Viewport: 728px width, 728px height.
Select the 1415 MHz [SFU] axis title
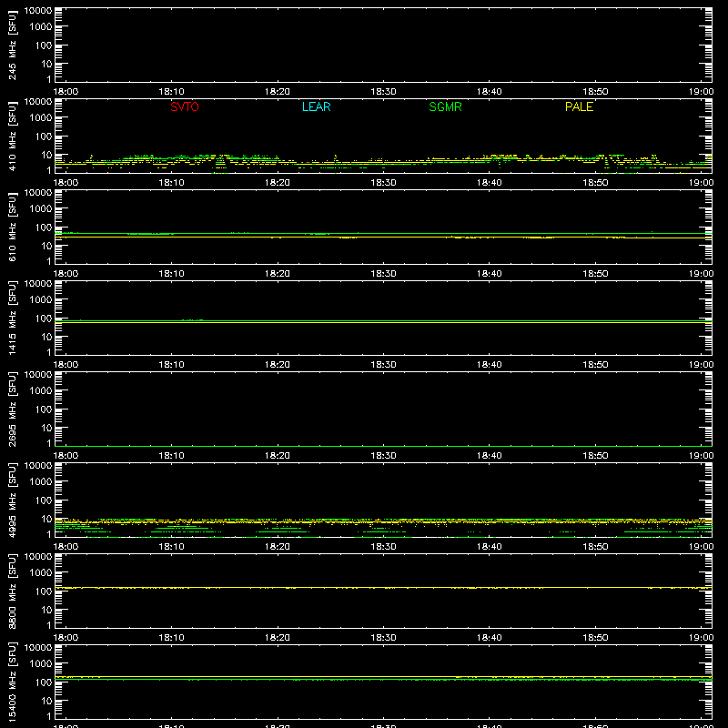pos(12,318)
